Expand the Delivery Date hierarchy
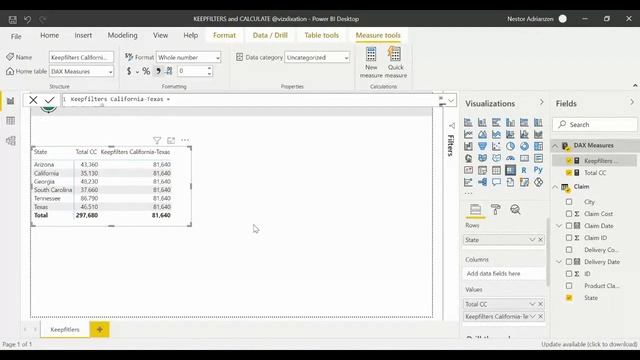The height and width of the screenshot is (360, 640). [x=559, y=262]
